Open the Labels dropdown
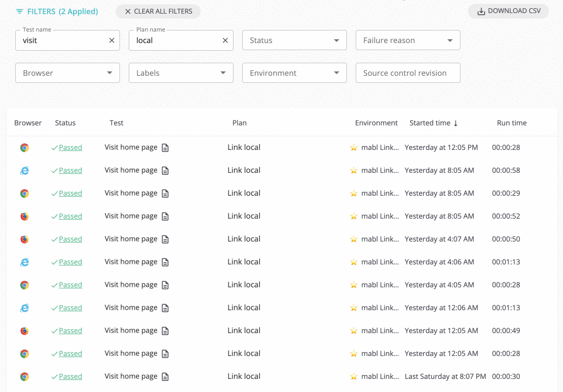This screenshot has width=563, height=392. coord(181,73)
